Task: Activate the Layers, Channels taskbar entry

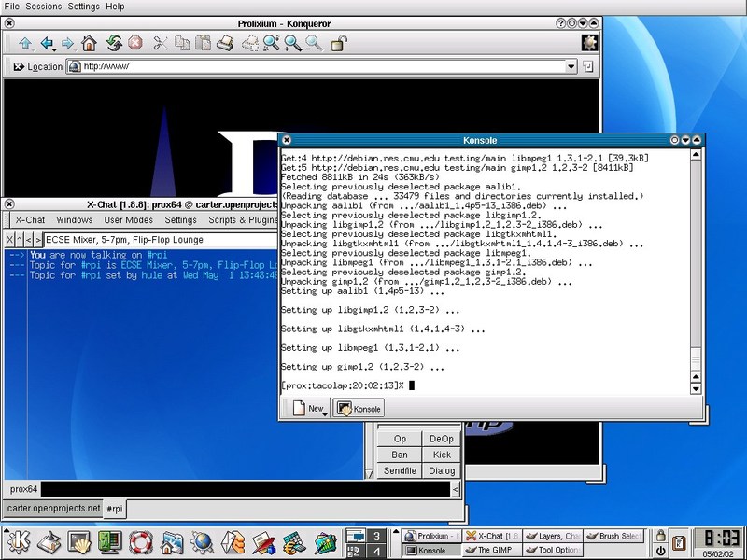Action: tap(552, 536)
